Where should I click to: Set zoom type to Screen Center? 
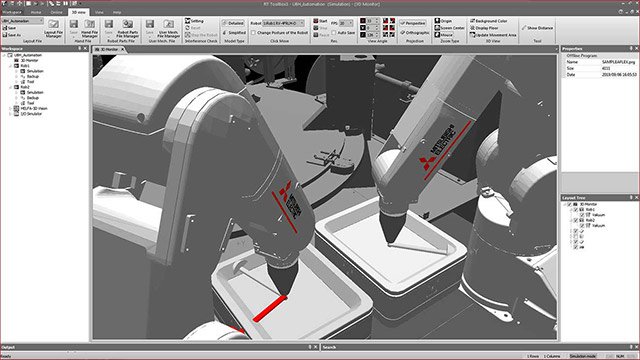[449, 28]
